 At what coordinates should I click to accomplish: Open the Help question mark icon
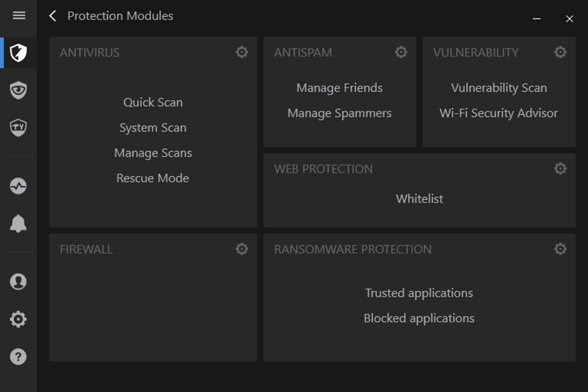(x=18, y=357)
